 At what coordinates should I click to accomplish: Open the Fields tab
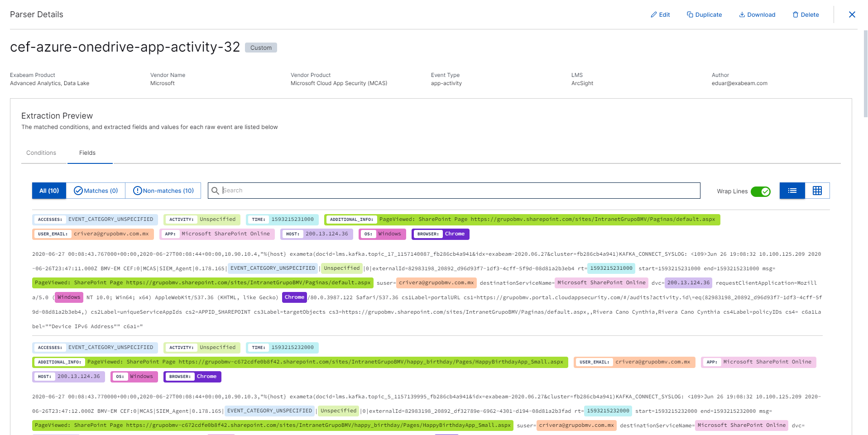coord(87,153)
